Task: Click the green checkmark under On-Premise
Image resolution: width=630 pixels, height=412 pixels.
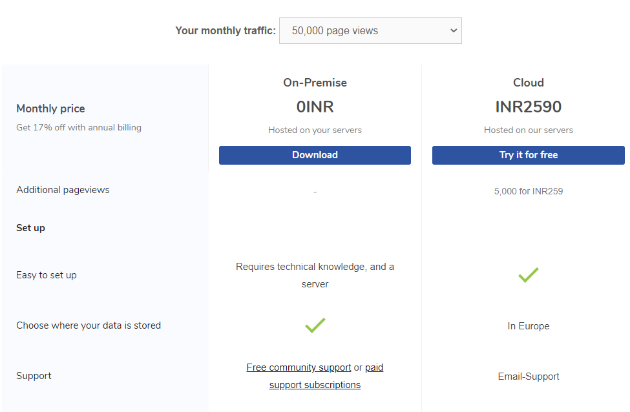Action: [315, 325]
